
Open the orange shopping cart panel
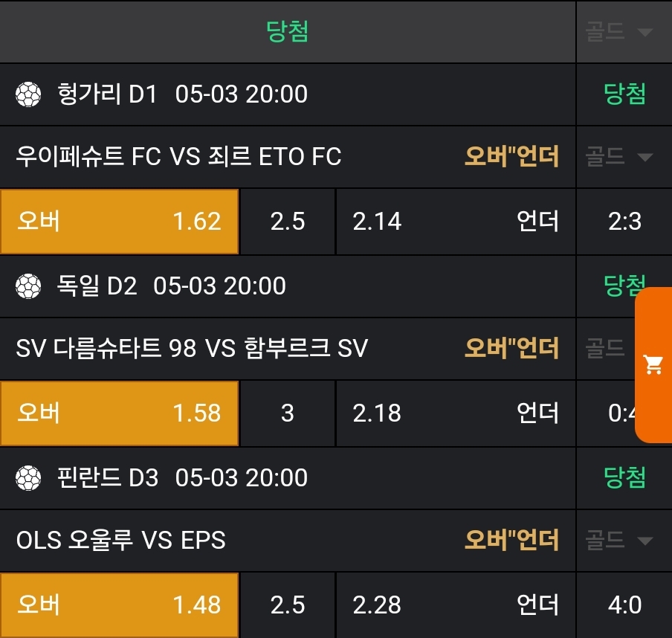click(x=653, y=364)
